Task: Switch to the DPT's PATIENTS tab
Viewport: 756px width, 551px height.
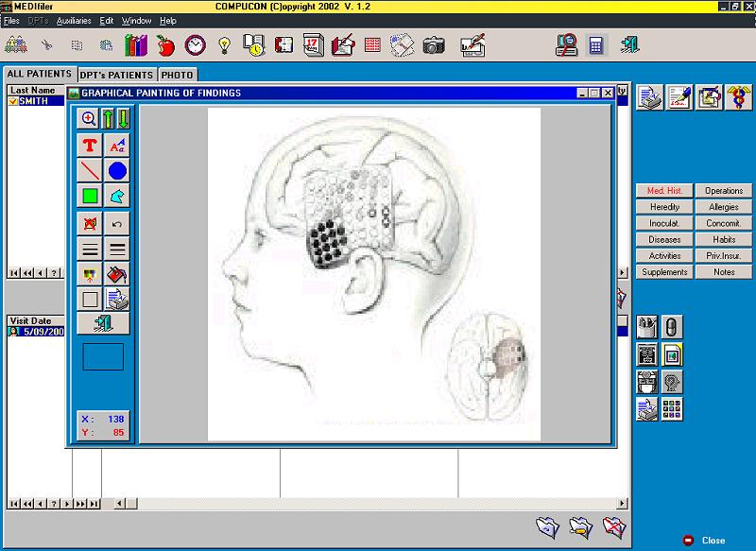Action: 116,75
